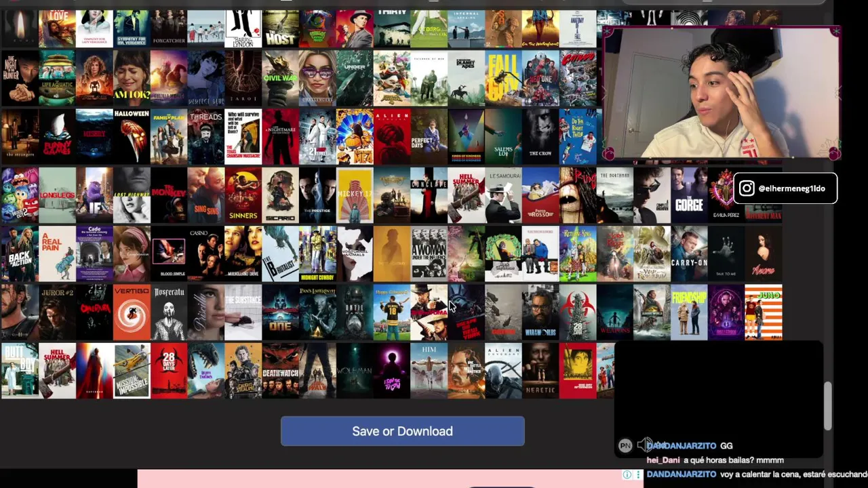Click hei_Dani username in chat
This screenshot has height=488, width=868.
coord(663,460)
